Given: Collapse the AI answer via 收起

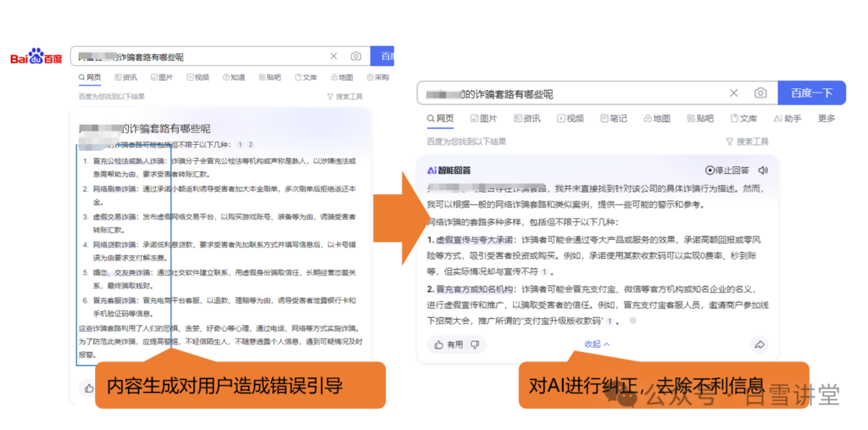Looking at the screenshot, I should (x=597, y=344).
